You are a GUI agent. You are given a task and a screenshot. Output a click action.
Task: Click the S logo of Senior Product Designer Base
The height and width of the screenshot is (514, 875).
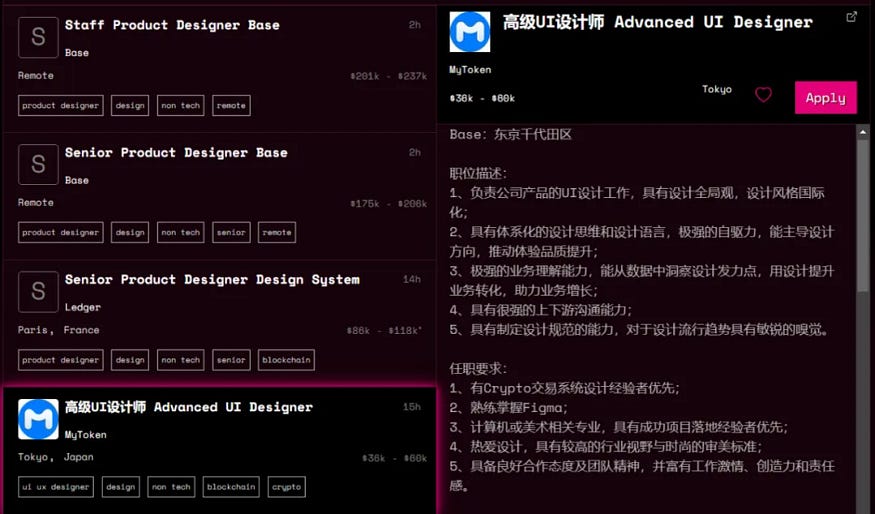[39, 165]
